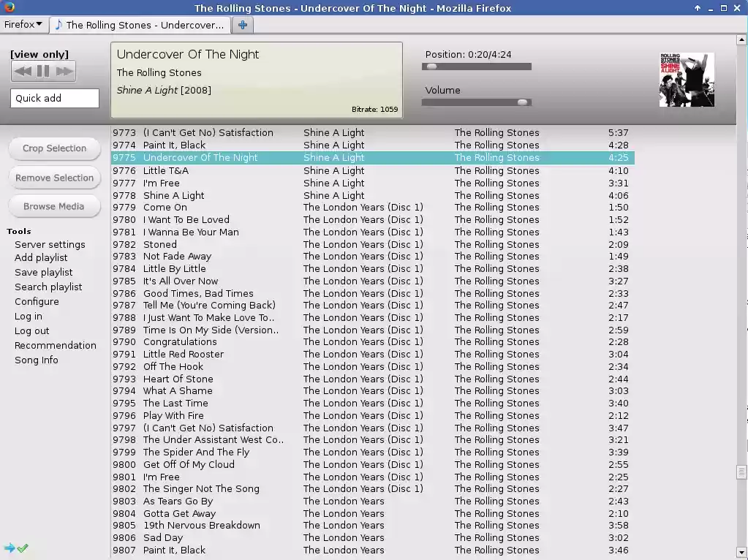Viewport: 748px width, 560px height.
Task: Click the Search playlist link
Action: coord(48,287)
